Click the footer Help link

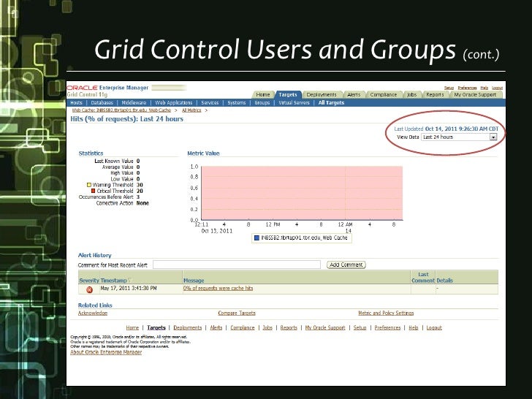click(414, 327)
